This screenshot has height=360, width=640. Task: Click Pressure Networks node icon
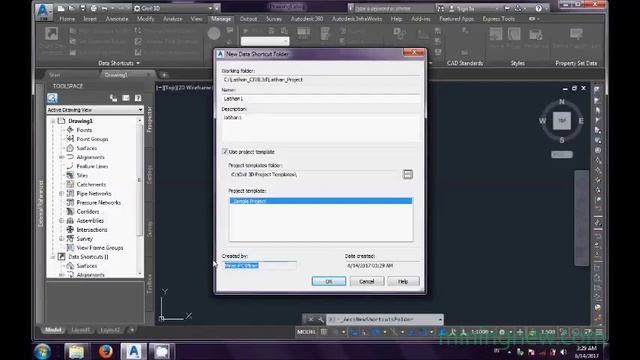70,202
